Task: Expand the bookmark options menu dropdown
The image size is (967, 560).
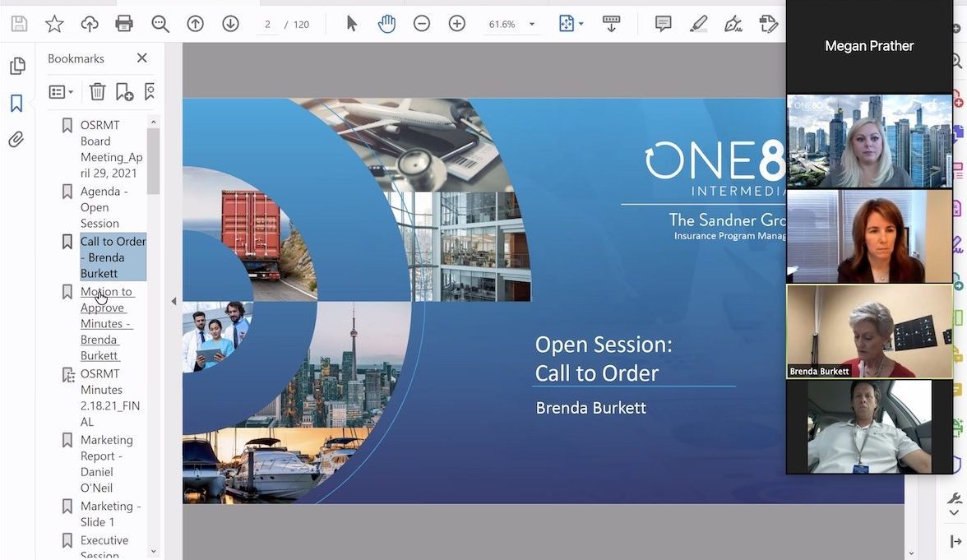Action: pos(61,92)
